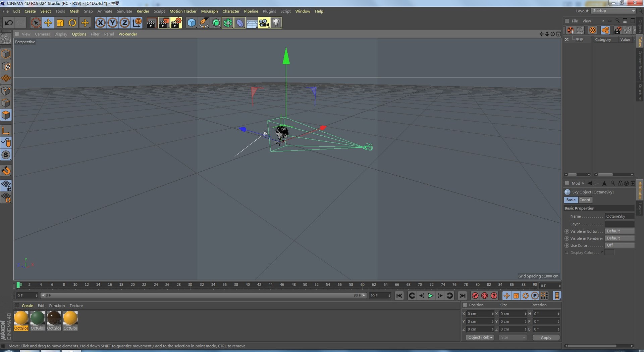
Task: Add a Cube primitive object
Action: 192,23
